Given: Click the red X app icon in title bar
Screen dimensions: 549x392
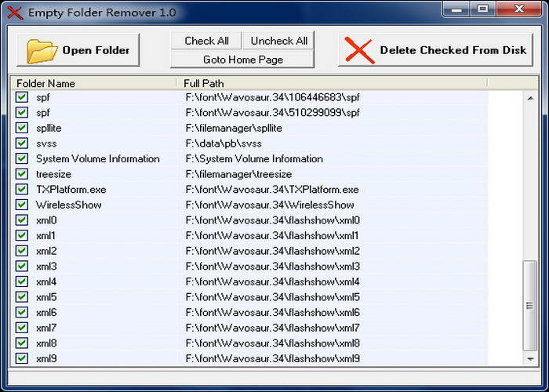Looking at the screenshot, I should click(x=15, y=13).
